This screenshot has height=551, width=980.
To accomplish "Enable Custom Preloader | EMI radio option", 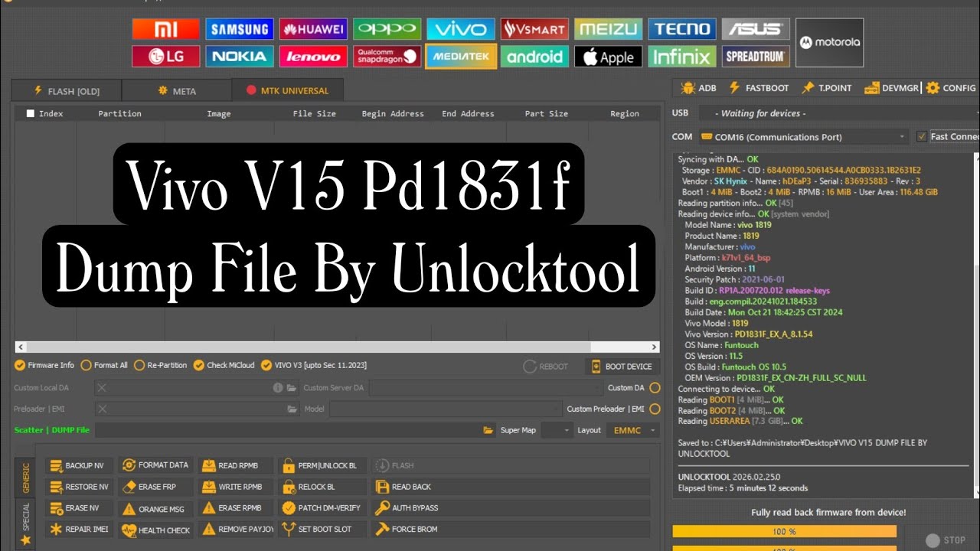I will [655, 409].
